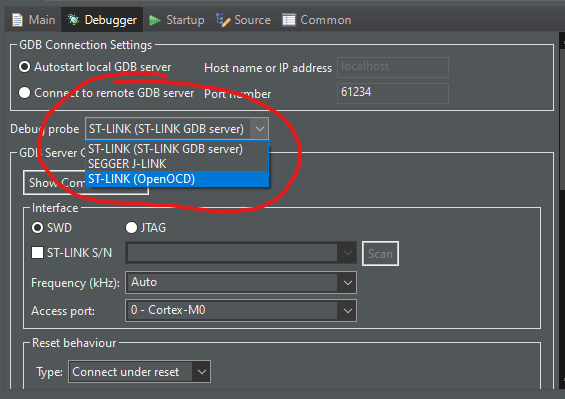
Task: Click the Port number field 61234
Action: [393, 93]
